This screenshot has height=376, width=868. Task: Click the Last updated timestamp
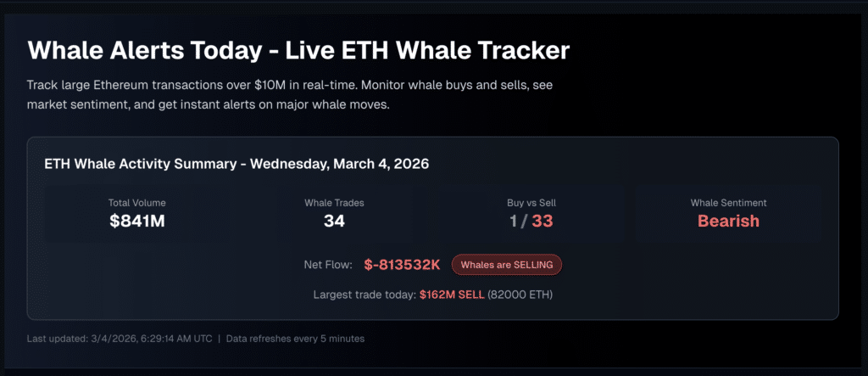[118, 339]
